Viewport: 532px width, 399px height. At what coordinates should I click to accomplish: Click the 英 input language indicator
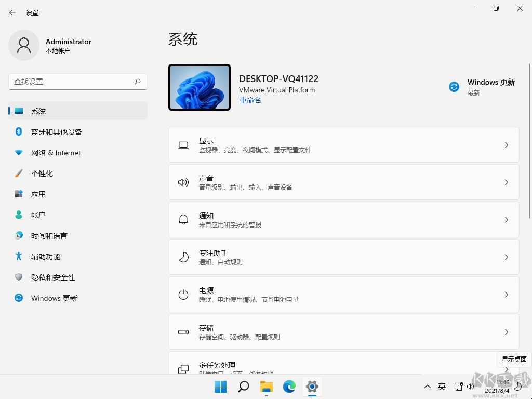pos(442,387)
